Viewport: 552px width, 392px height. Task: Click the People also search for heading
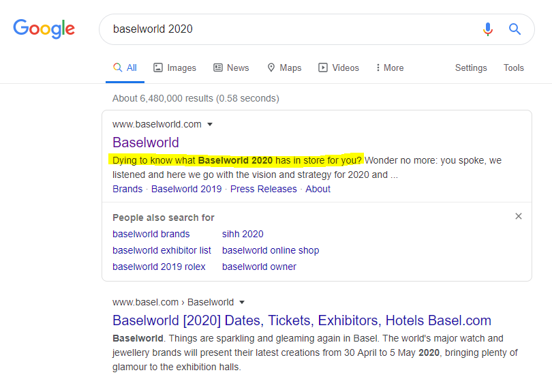click(x=164, y=217)
